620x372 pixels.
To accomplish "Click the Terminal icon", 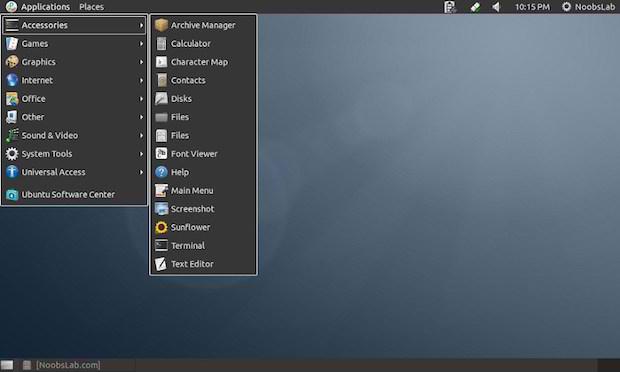I will click(x=161, y=245).
